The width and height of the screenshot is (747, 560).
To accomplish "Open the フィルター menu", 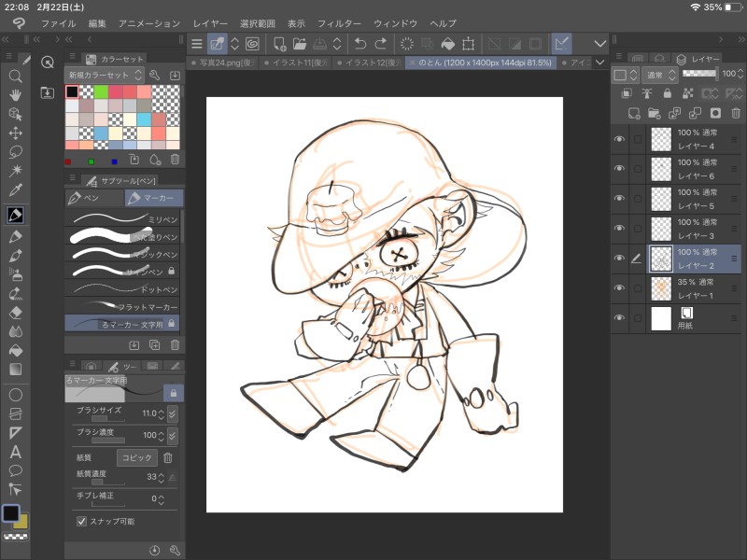I will click(339, 23).
